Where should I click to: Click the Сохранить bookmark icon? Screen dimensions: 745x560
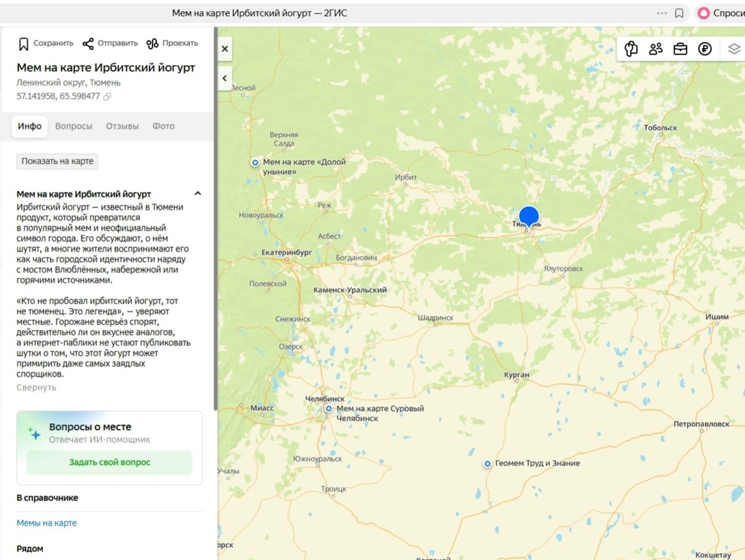(x=24, y=44)
